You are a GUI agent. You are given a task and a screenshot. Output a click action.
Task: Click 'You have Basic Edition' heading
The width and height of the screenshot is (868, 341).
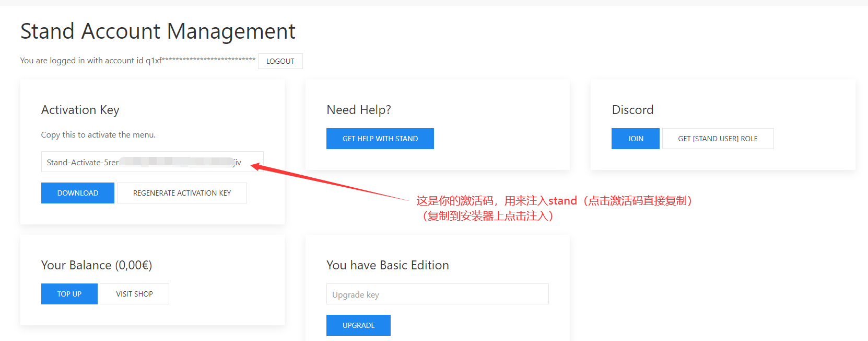click(388, 265)
